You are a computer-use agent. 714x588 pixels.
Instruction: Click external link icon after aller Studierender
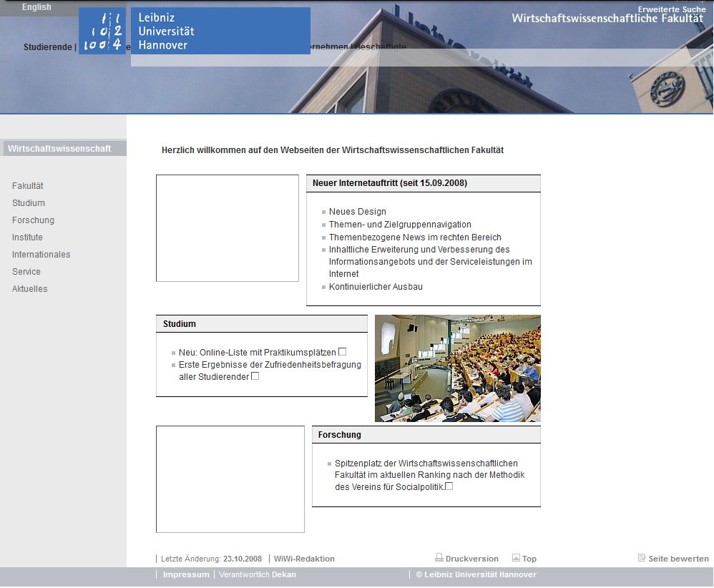point(255,376)
